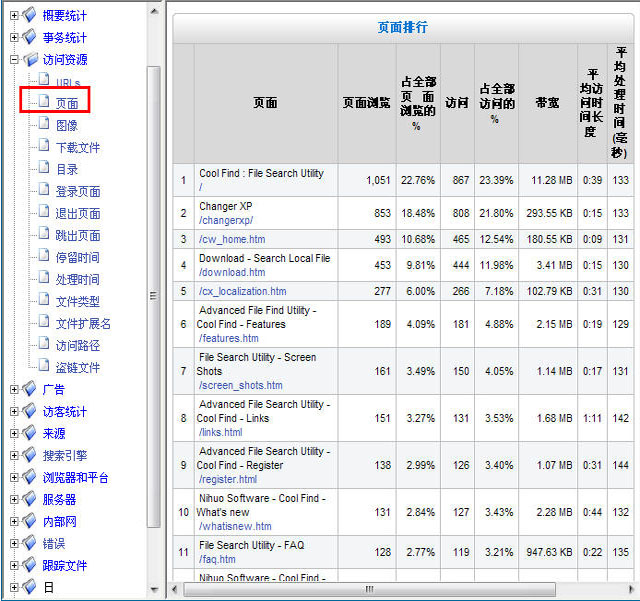Open the 图像 report in the tree
Image resolution: width=640 pixels, height=601 pixels.
pyautogui.click(x=67, y=125)
